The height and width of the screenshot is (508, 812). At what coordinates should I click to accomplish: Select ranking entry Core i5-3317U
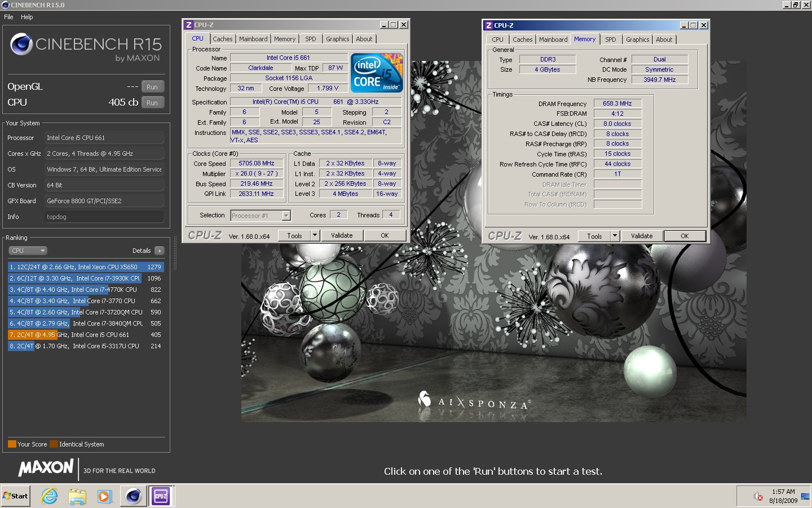tap(86, 346)
